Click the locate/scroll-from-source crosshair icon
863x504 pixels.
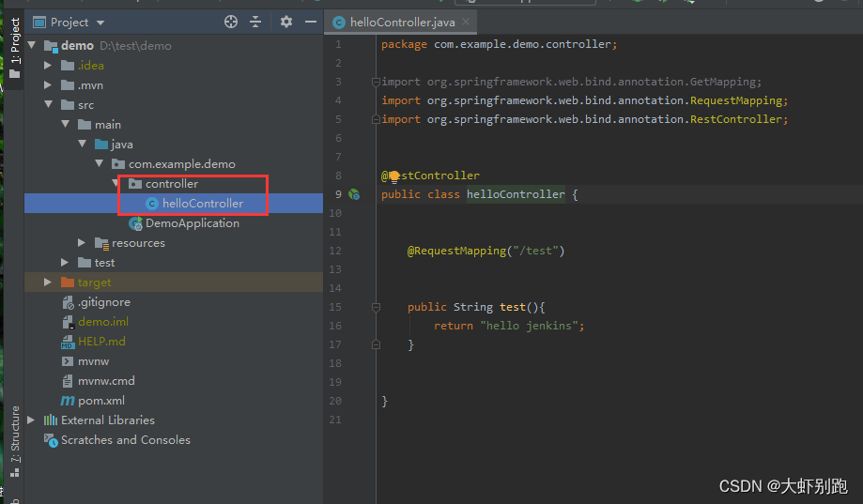[231, 22]
